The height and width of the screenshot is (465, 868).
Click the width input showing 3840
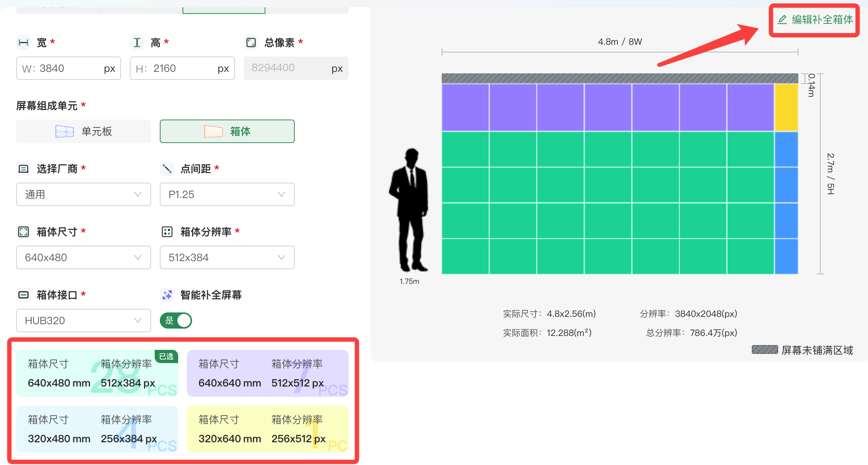[68, 69]
